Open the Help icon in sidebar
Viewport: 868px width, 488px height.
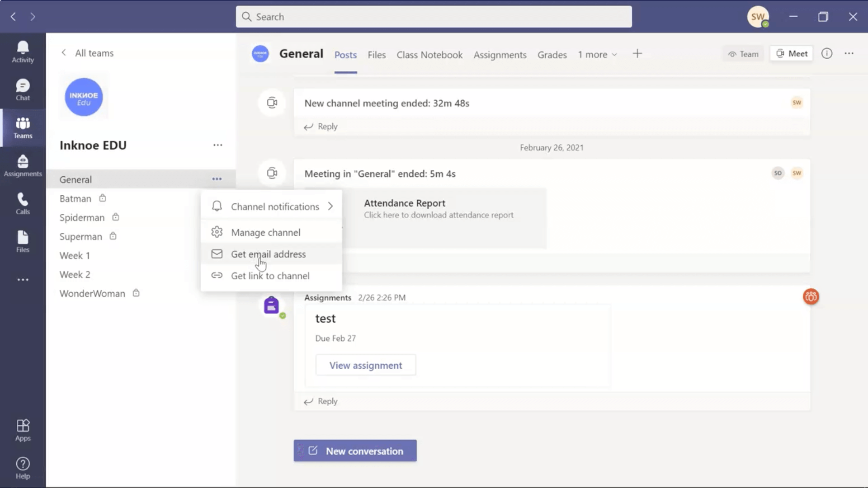pos(23,467)
